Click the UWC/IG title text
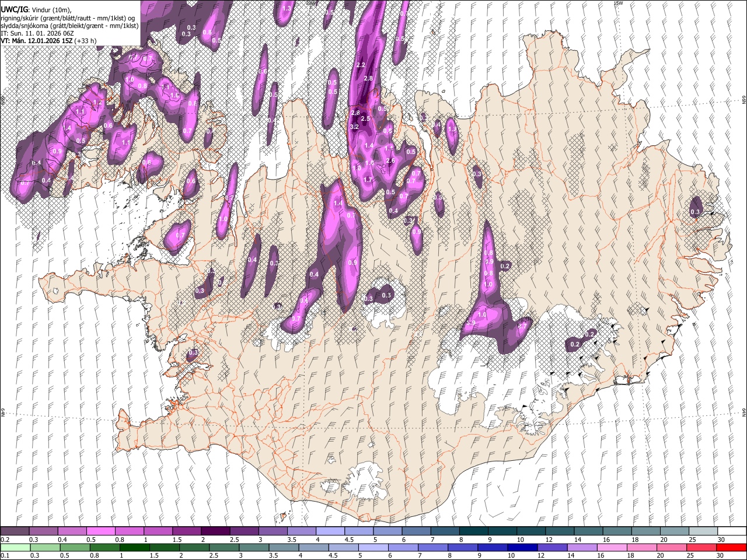 14,10
